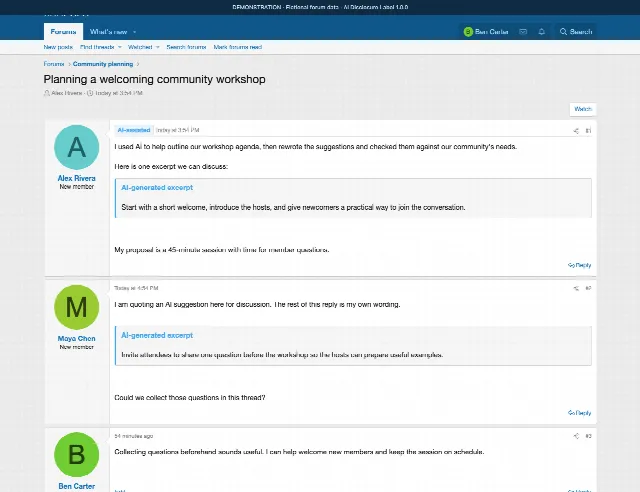
Task: Open the conversations inbox envelope icon
Action: 523,31
